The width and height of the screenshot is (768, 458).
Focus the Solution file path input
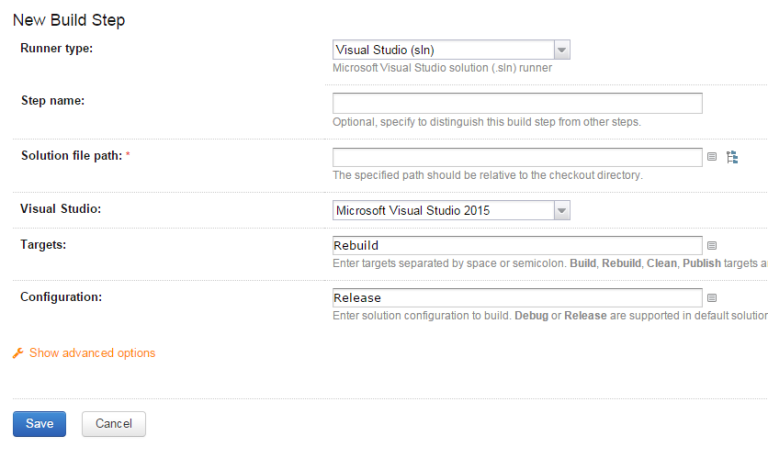[x=517, y=157]
